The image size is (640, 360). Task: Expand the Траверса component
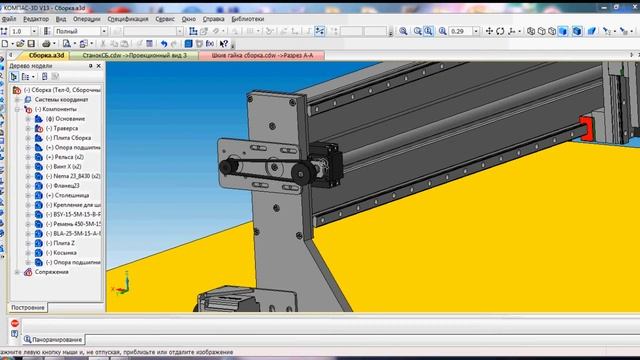point(28,128)
